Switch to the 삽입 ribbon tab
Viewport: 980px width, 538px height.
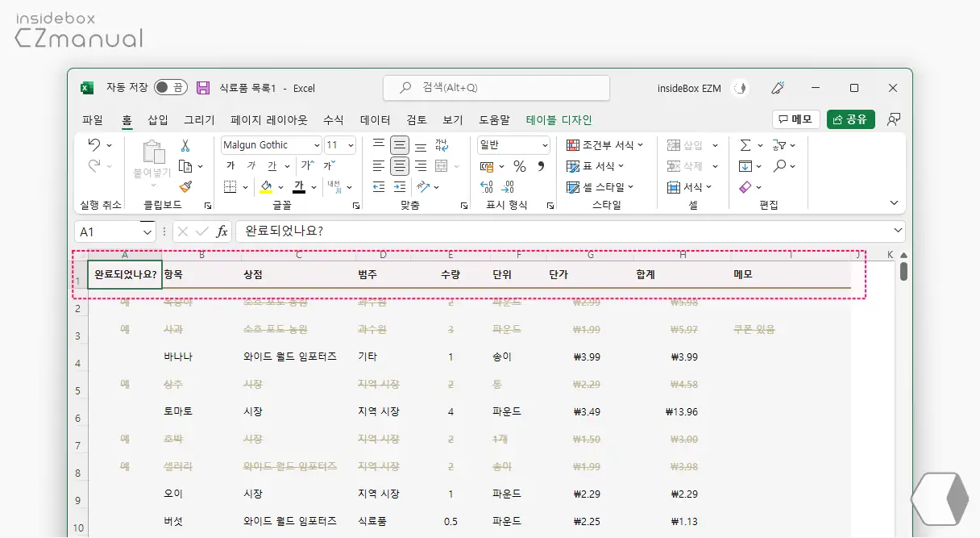(x=158, y=120)
